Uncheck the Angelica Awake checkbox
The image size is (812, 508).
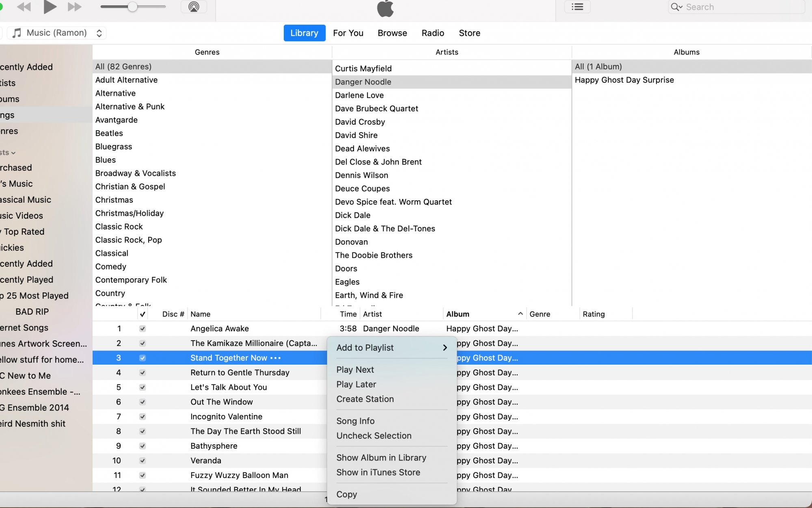pos(143,329)
